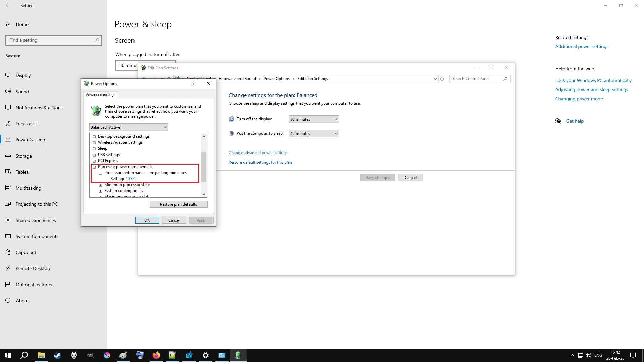Expand the Sleep tree node
644x362 pixels.
click(x=94, y=149)
